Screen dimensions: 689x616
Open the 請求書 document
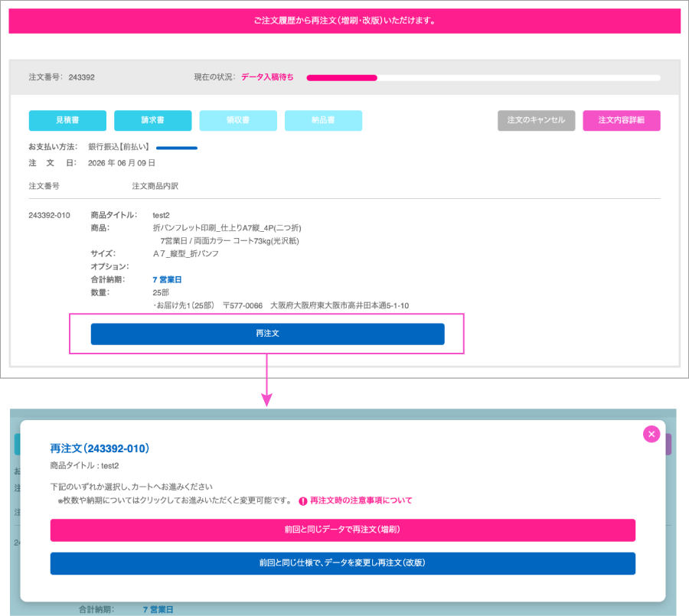coord(153,120)
